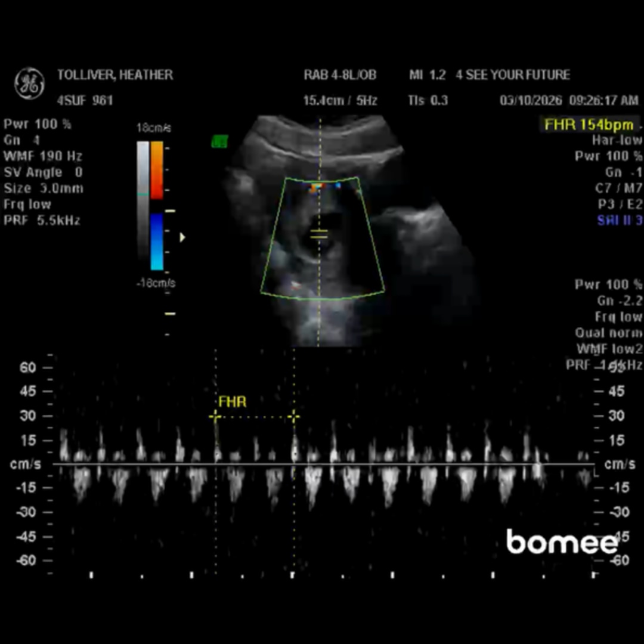Click the Doppler sample volume gate
Image resolution: width=644 pixels, height=644 pixels.
point(319,234)
